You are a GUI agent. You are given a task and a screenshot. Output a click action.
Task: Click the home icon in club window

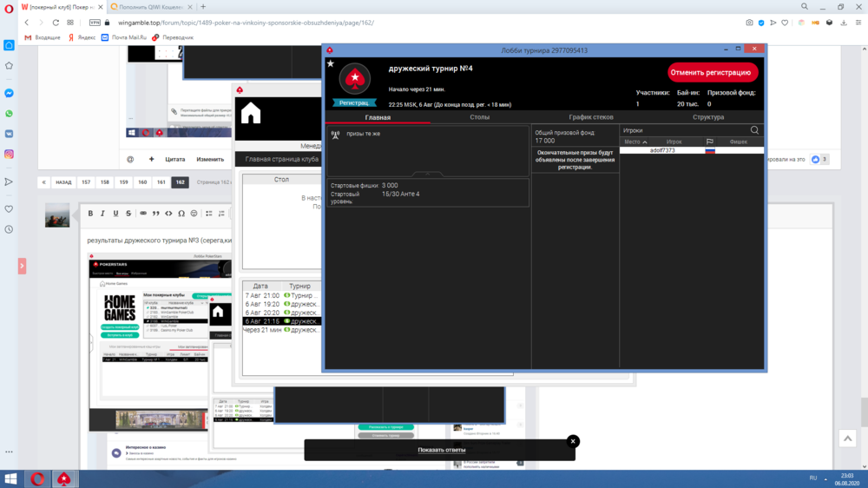(251, 114)
